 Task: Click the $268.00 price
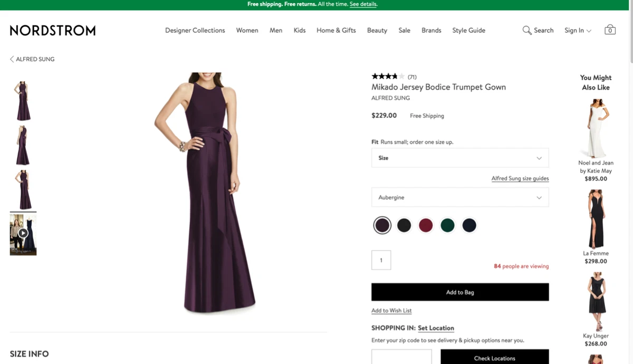click(596, 344)
